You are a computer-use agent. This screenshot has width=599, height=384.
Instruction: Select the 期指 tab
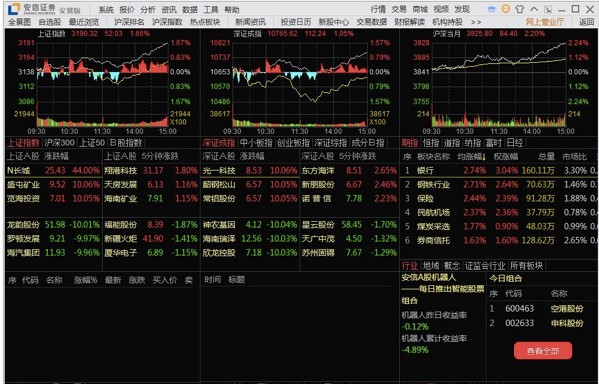tap(410, 143)
